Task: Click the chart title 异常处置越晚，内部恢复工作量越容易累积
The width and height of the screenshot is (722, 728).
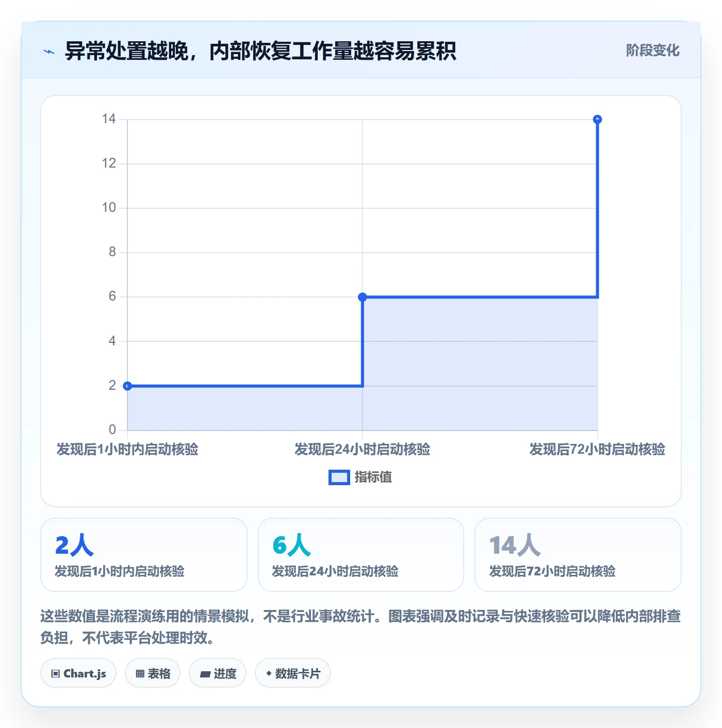Action: click(x=260, y=51)
